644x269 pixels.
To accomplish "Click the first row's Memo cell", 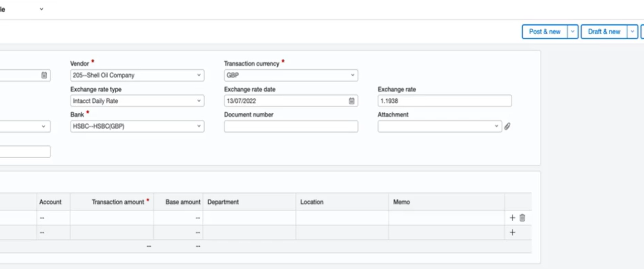I will pos(447,218).
